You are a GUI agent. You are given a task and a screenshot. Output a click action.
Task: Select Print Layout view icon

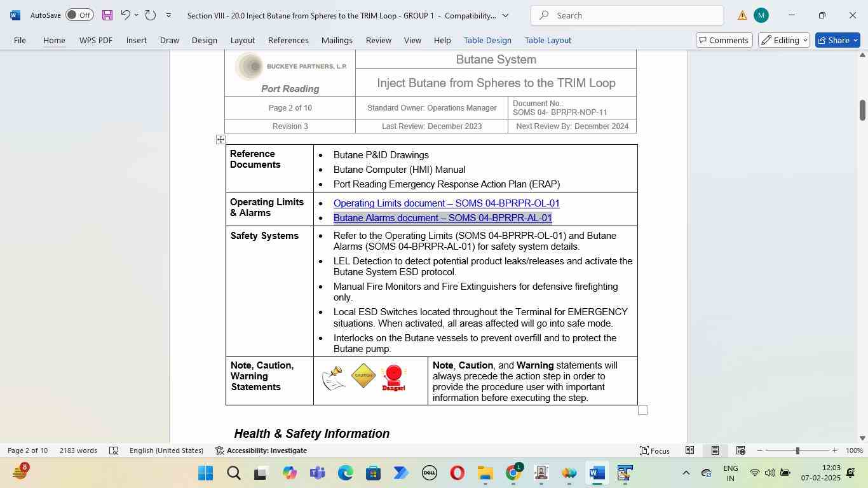(x=715, y=451)
